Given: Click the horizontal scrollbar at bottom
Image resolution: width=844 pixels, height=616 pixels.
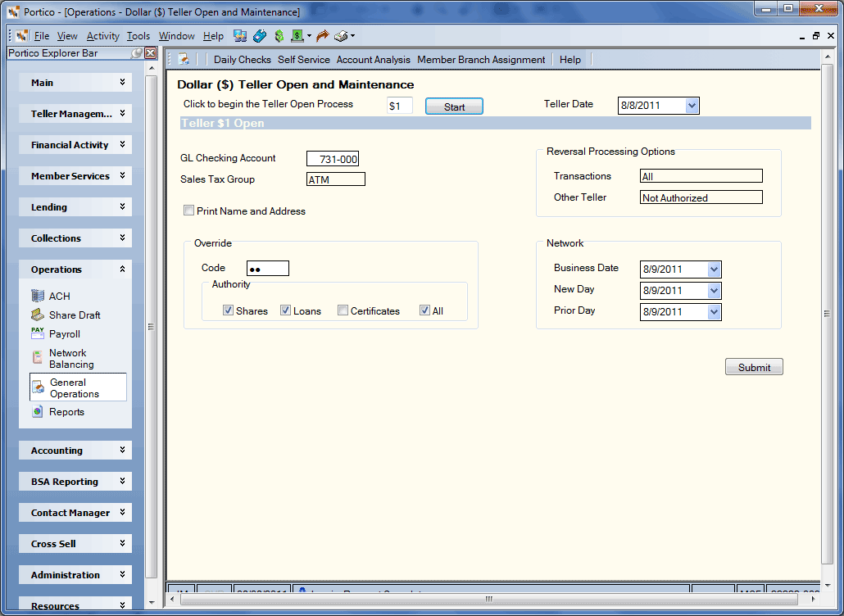Looking at the screenshot, I should click(488, 598).
